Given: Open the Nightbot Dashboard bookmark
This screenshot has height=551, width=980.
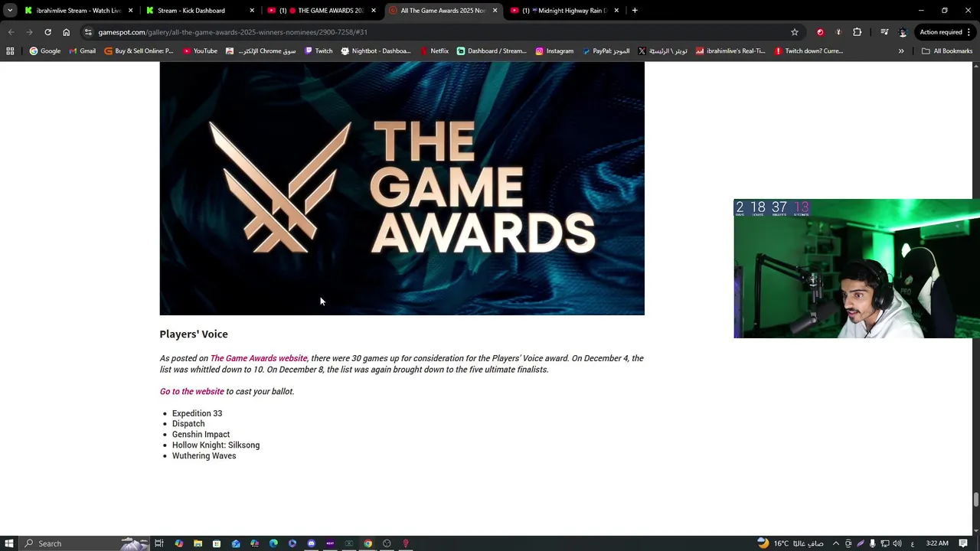Looking at the screenshot, I should pos(376,51).
